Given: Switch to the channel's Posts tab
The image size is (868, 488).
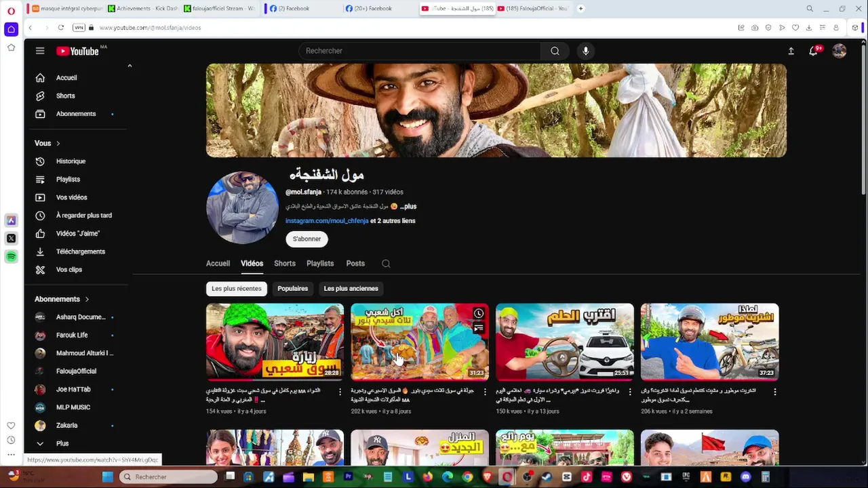Looking at the screenshot, I should [355, 264].
